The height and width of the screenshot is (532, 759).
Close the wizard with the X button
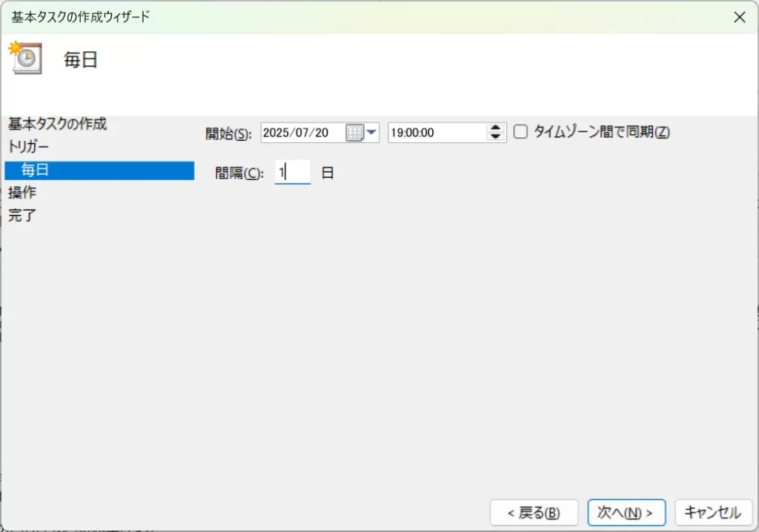pyautogui.click(x=739, y=17)
